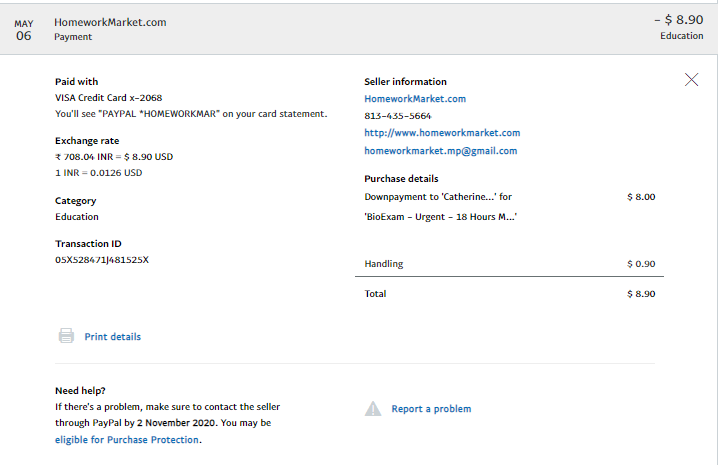720x465 pixels.
Task: Select the Transaction ID 05X528471J481525X
Action: [x=102, y=260]
